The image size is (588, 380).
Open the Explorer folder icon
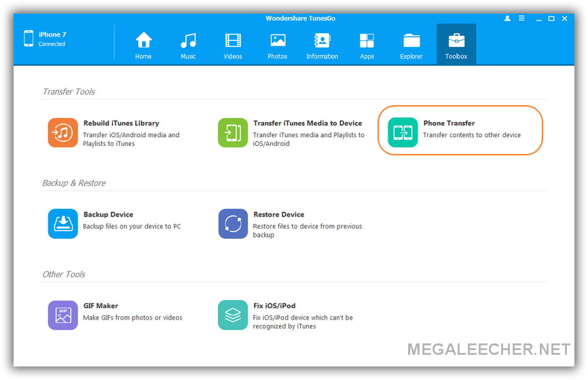(411, 41)
